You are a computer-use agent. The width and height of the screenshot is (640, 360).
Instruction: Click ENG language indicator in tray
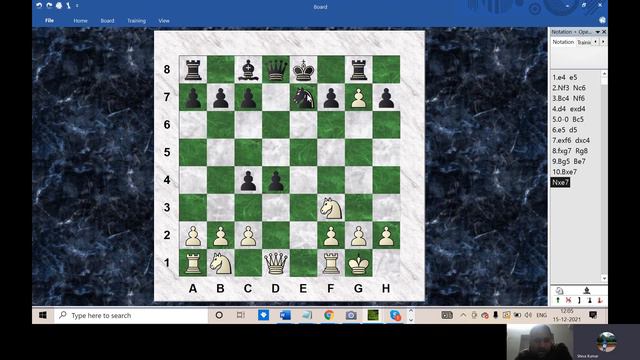(x=541, y=315)
